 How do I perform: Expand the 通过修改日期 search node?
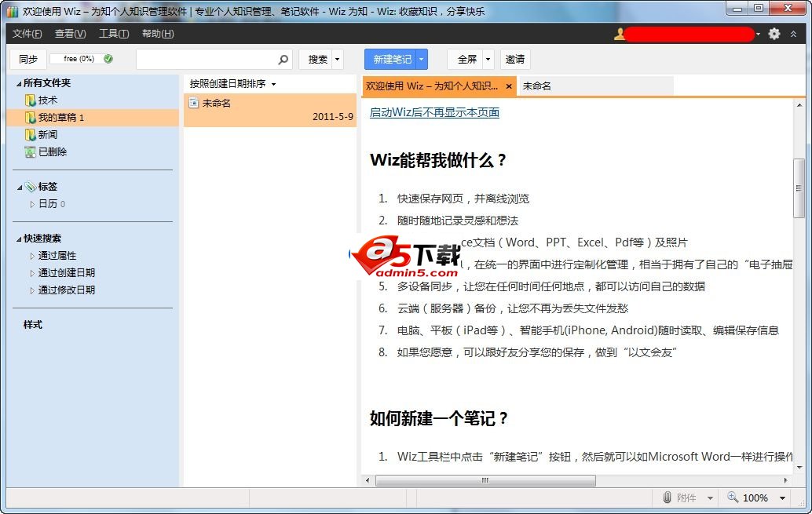tap(32, 290)
